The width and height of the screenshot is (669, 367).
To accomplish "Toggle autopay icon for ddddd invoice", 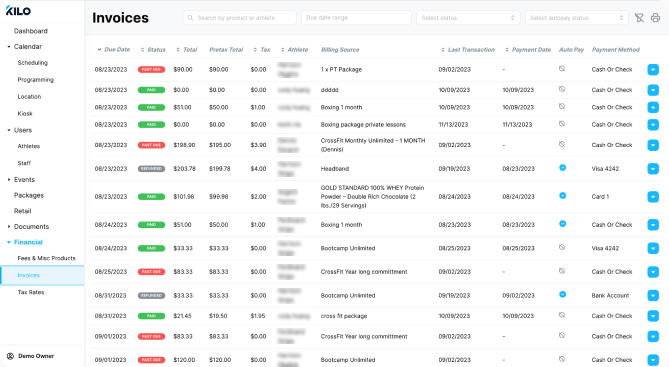I will click(562, 89).
